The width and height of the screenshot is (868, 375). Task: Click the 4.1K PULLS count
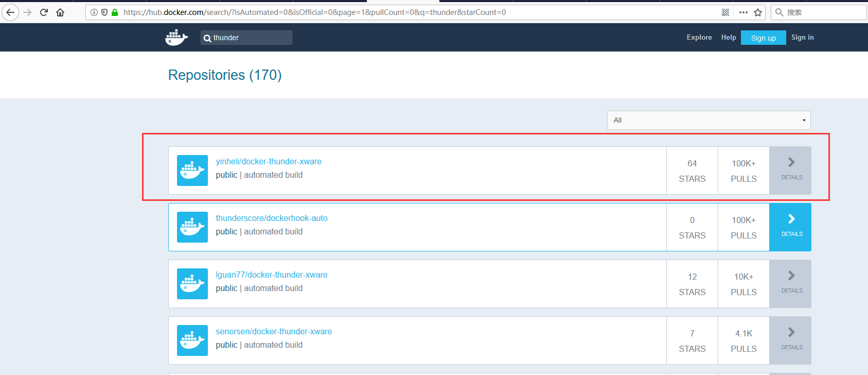(x=743, y=340)
